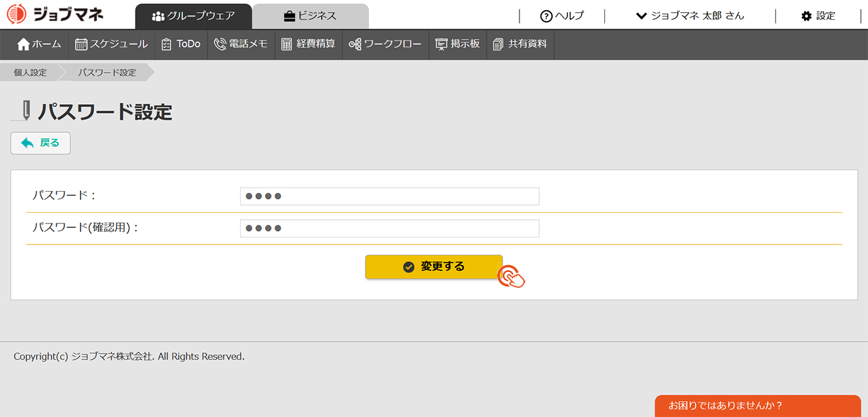This screenshot has height=417, width=868.
Task: Click the パスワード設定 page heading
Action: [105, 112]
